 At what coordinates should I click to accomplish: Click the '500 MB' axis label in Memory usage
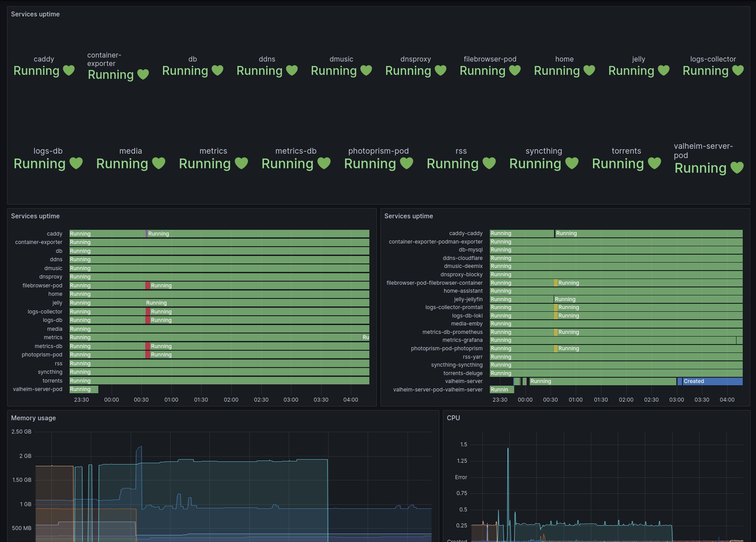[x=21, y=528]
